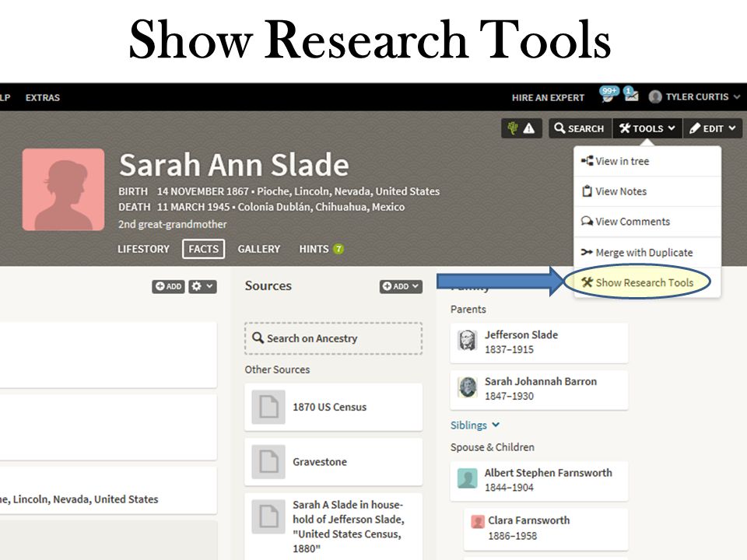Image resolution: width=747 pixels, height=560 pixels.
Task: Open the 1870 US Census source
Action: coord(334,407)
